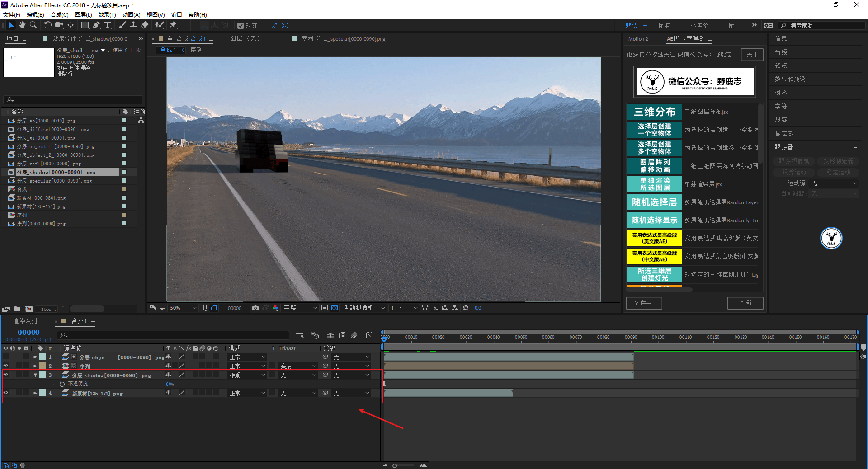Click the 刷新 button
Viewport: 868px width, 469px height.
(x=745, y=303)
